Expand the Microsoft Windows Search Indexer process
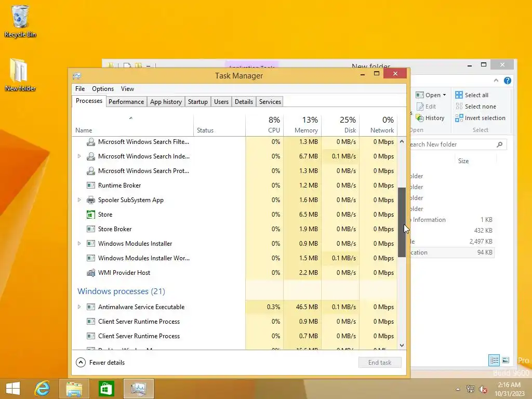 [79, 156]
